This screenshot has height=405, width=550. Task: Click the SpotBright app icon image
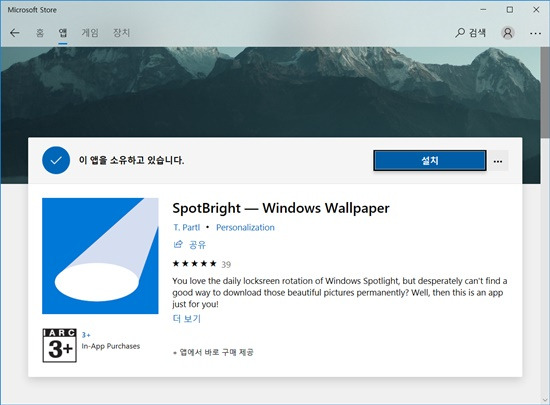[100, 256]
